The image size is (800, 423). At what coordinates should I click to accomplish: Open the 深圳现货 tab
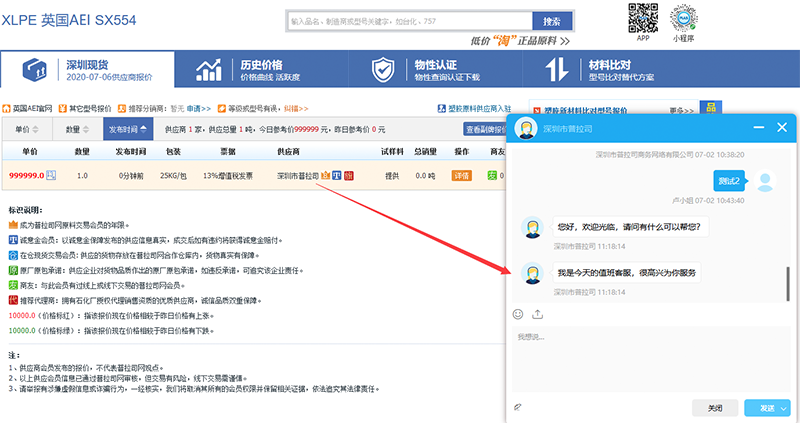click(x=90, y=70)
